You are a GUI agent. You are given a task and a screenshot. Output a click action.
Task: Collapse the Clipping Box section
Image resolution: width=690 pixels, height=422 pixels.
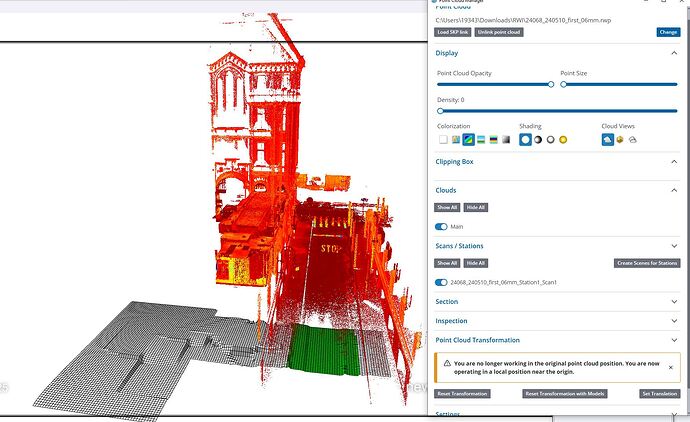(674, 161)
